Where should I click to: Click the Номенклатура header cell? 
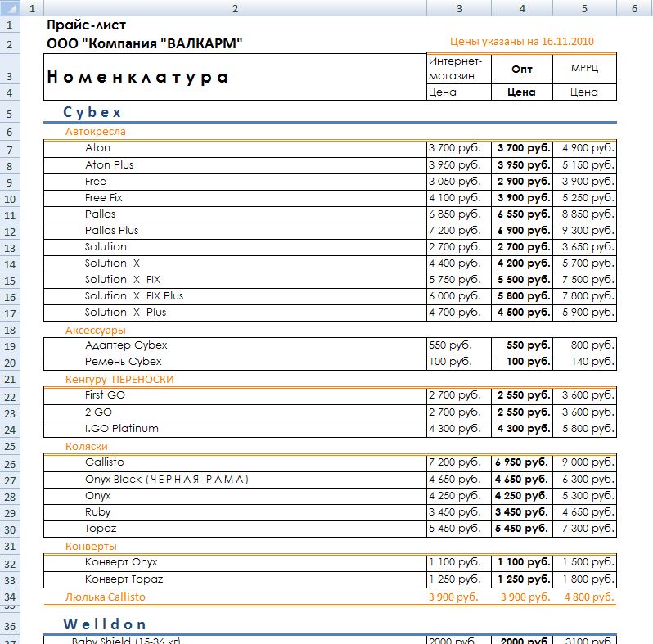(x=236, y=77)
